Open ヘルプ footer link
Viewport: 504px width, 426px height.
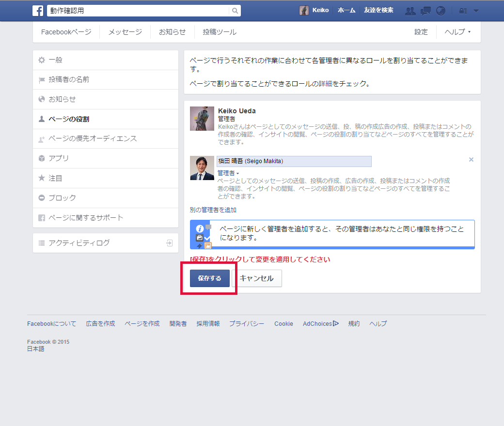coord(378,323)
